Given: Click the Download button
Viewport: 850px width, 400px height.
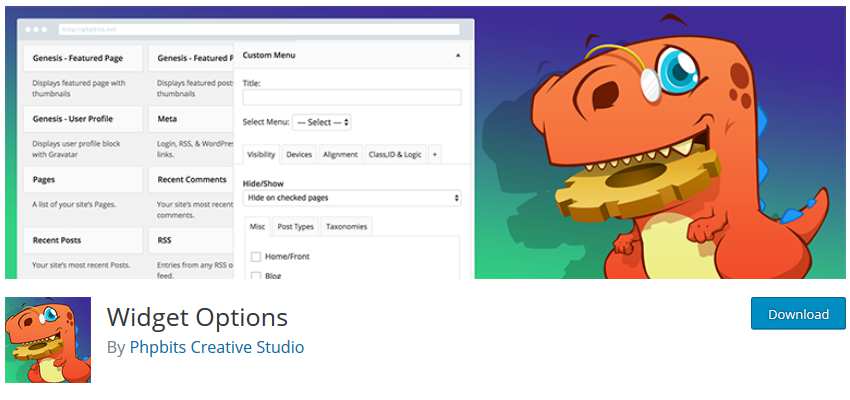Looking at the screenshot, I should tap(797, 313).
